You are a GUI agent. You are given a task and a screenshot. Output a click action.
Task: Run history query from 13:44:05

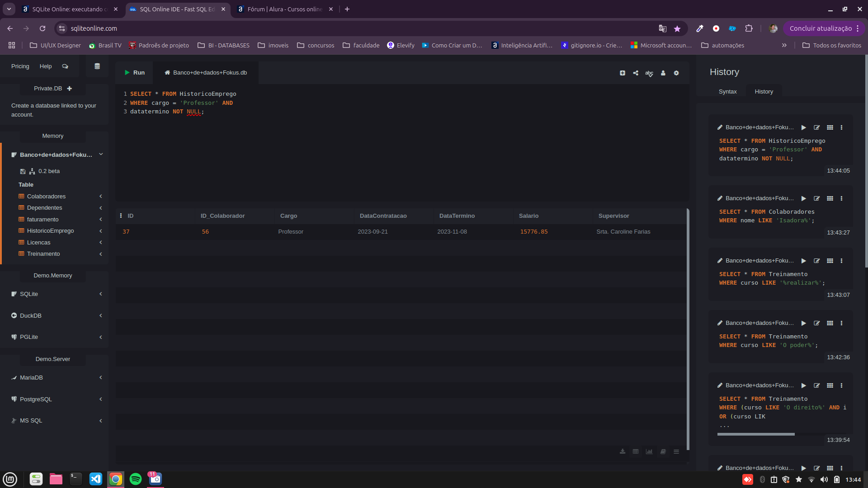[x=803, y=128]
